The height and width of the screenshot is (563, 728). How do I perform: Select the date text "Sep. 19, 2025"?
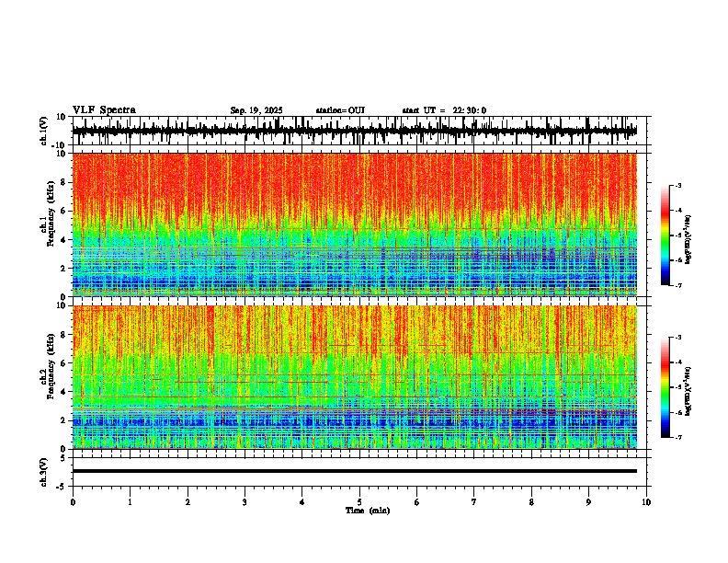click(256, 110)
